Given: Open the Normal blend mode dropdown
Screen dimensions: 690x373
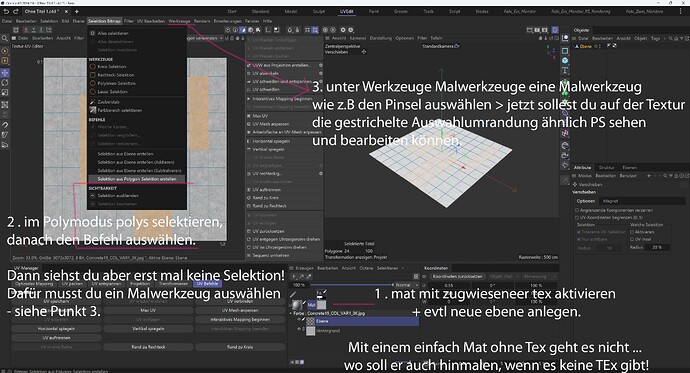Looking at the screenshot, I should (x=407, y=285).
